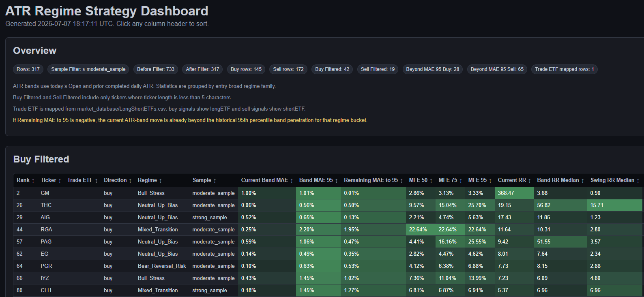This screenshot has width=644, height=297.
Task: Click the yellow Remaining MAE warning note
Action: [x=190, y=120]
